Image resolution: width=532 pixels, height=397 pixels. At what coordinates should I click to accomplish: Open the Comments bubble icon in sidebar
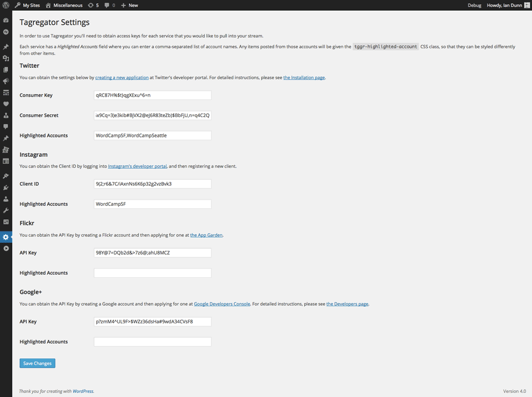6,127
